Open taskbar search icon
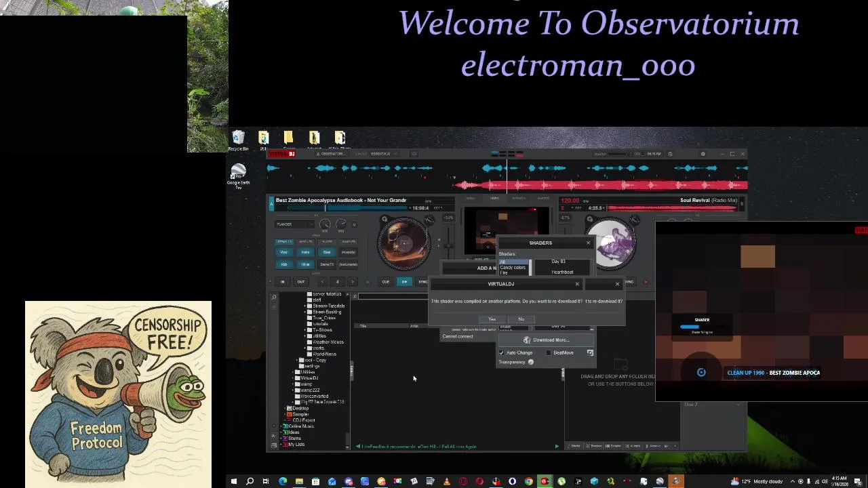Image resolution: width=868 pixels, height=488 pixels. tap(250, 482)
